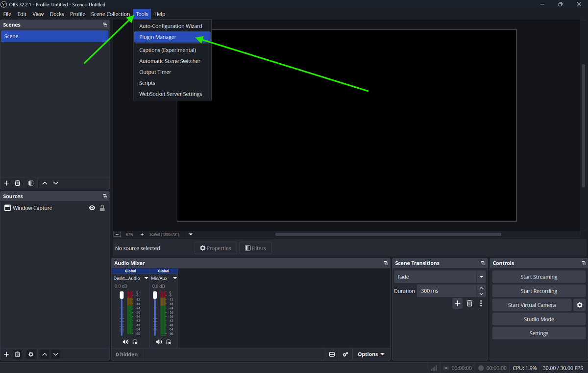Open transition properties three-dot menu
The width and height of the screenshot is (588, 373).
click(x=481, y=303)
